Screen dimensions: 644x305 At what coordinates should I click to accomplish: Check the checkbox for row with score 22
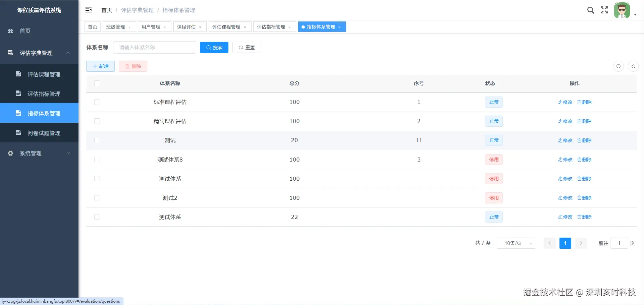pyautogui.click(x=97, y=217)
